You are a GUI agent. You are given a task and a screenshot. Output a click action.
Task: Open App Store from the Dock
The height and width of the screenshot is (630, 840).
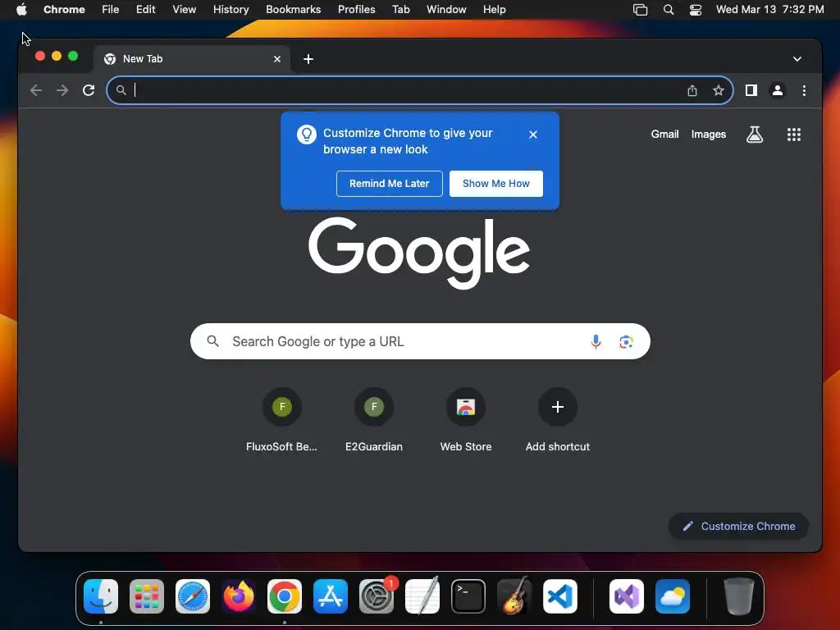[x=331, y=596]
